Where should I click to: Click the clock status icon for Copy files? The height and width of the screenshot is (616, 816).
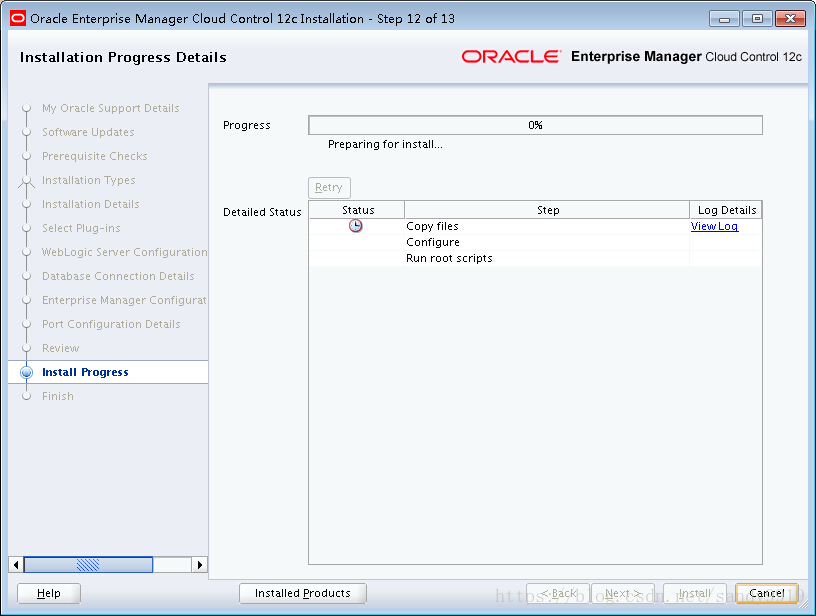[x=355, y=226]
